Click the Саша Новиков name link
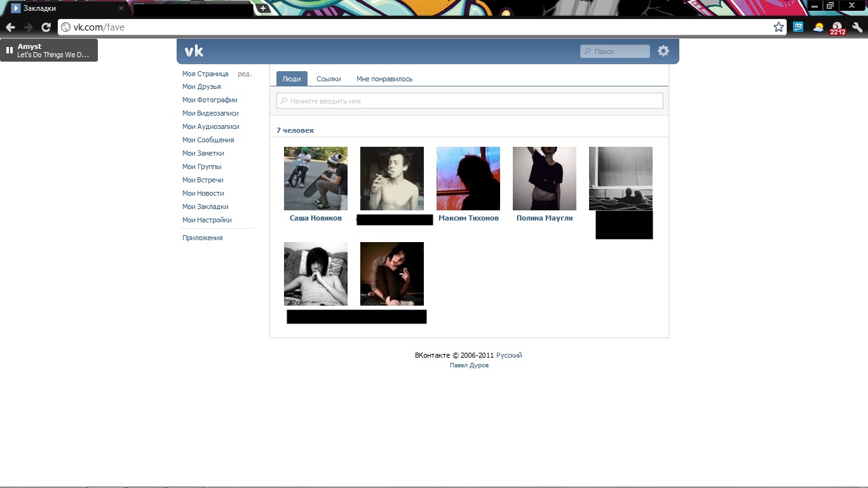Image resolution: width=868 pixels, height=488 pixels. (316, 218)
